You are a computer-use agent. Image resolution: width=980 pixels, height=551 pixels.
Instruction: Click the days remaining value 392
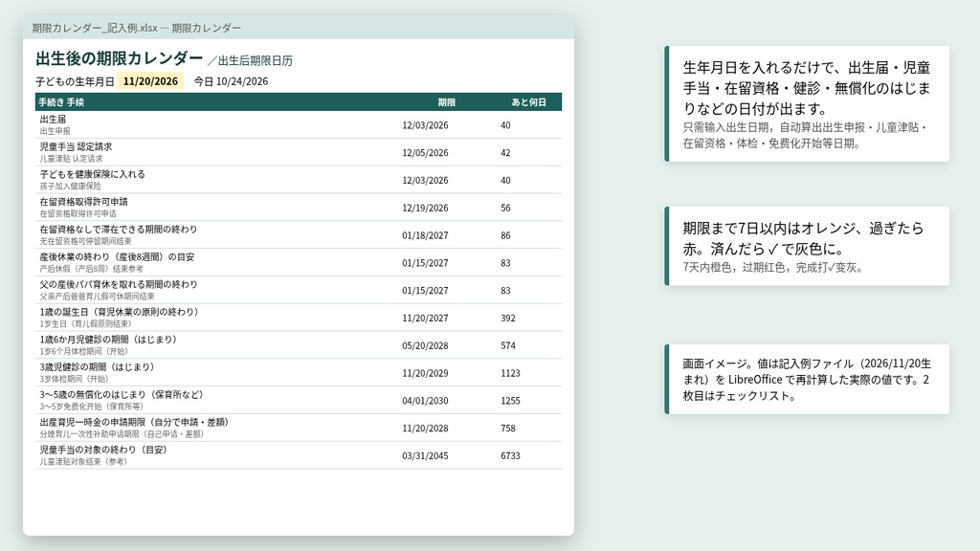coord(508,318)
